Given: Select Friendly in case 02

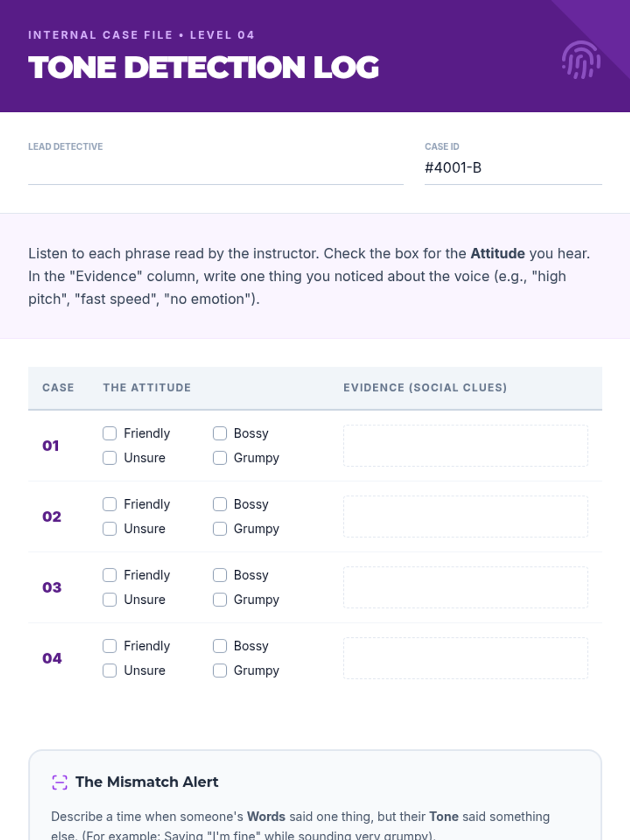Looking at the screenshot, I should click(110, 505).
